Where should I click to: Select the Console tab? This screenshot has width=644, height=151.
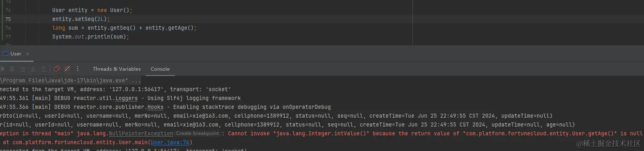[160, 69]
